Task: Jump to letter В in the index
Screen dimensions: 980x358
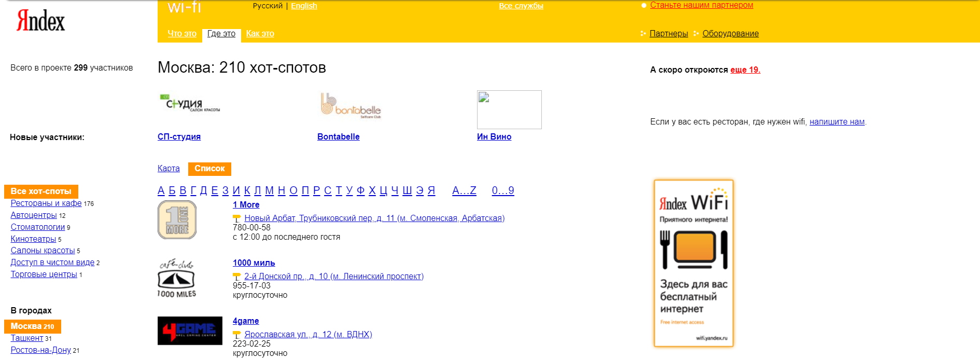Action: [183, 190]
